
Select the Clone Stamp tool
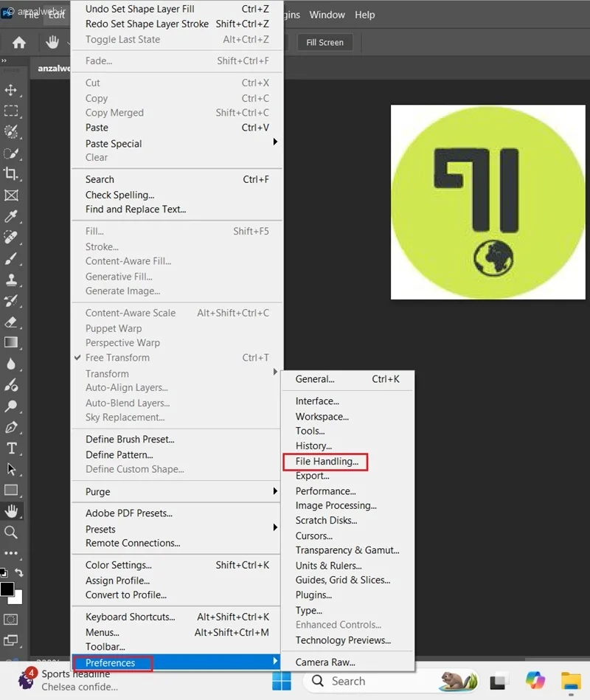(x=11, y=280)
